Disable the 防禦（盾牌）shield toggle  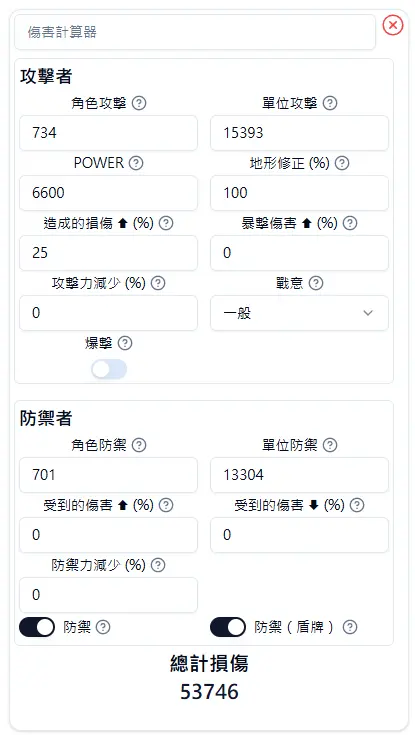pyautogui.click(x=228, y=627)
